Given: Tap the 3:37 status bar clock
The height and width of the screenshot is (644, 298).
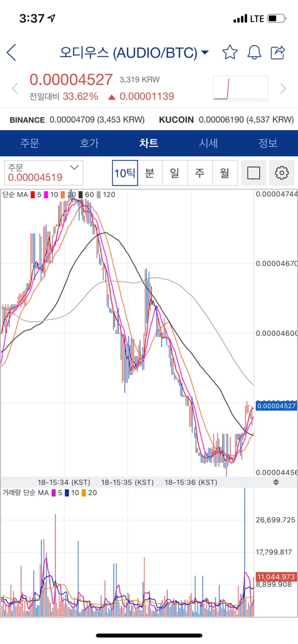Looking at the screenshot, I should click(32, 19).
